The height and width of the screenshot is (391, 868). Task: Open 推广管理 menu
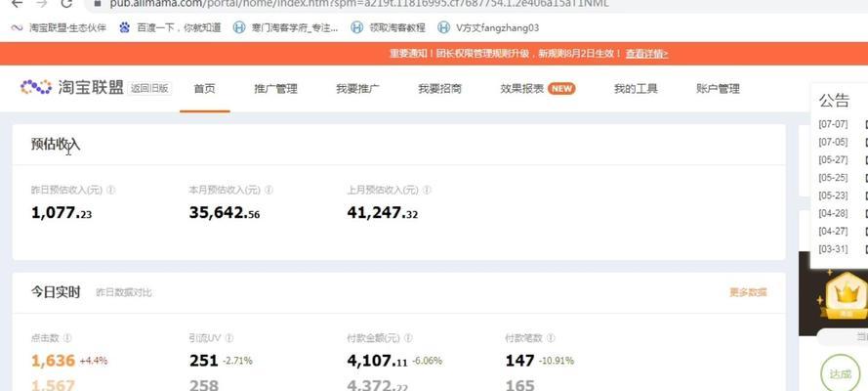tap(275, 89)
